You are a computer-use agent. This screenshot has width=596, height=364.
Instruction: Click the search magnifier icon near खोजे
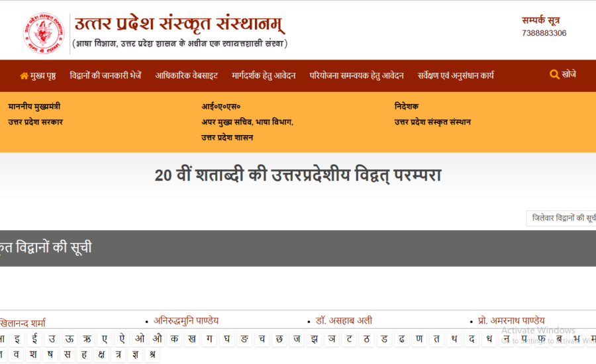pyautogui.click(x=554, y=75)
